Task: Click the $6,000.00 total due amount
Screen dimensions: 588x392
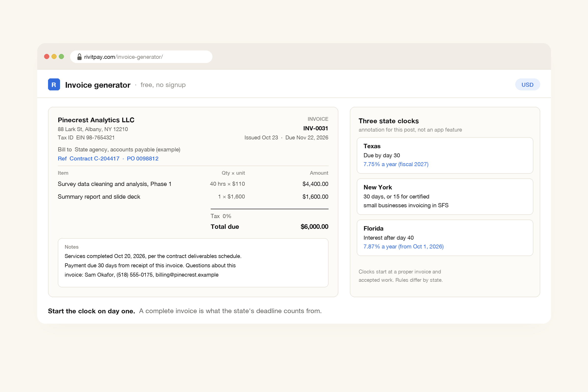Action: tap(314, 226)
